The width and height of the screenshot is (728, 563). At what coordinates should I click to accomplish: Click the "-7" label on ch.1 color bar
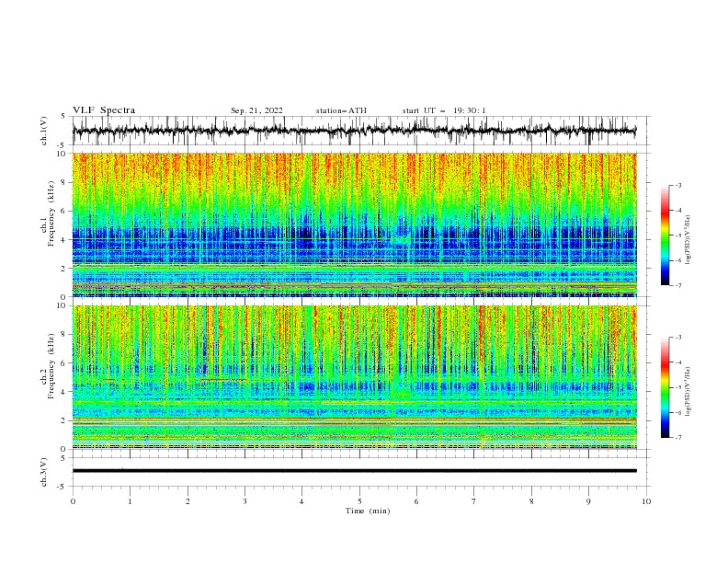677,285
